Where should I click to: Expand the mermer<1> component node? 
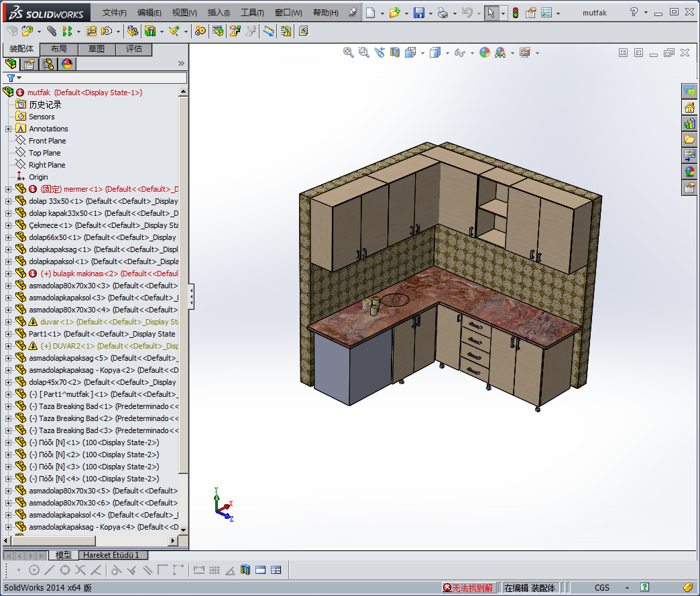coord(9,189)
